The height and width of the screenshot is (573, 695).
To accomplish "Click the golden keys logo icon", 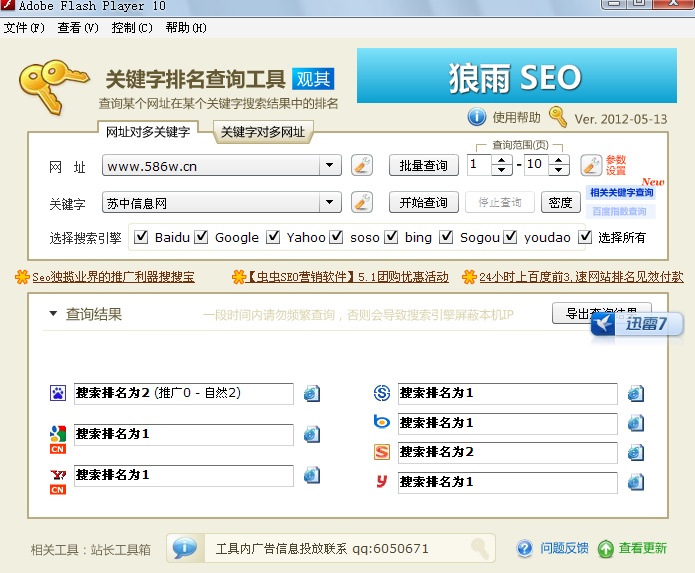I will click(53, 86).
